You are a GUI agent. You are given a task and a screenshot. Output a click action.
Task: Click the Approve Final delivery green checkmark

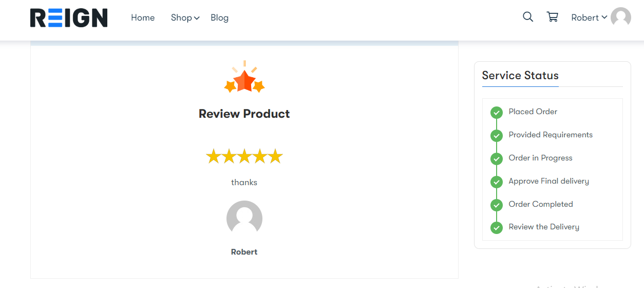[x=496, y=182]
